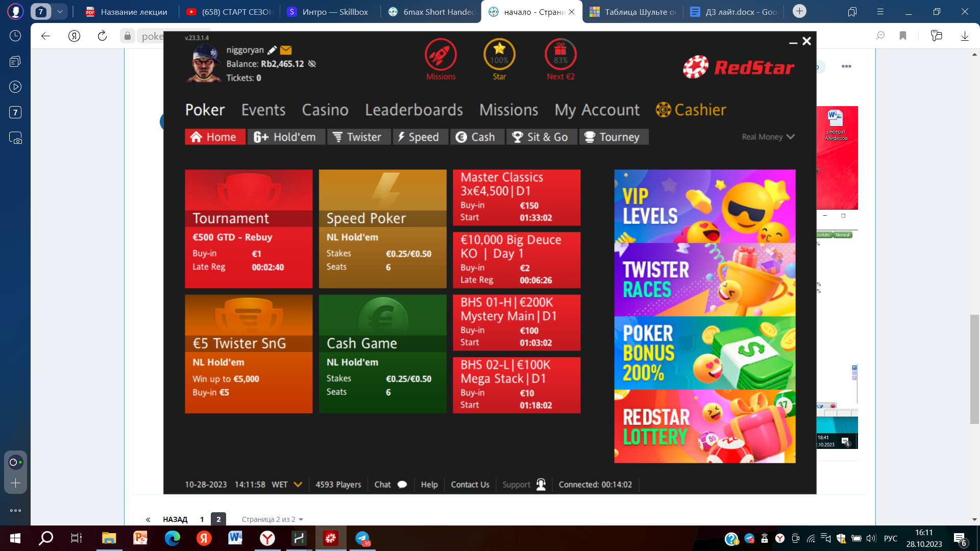Open the messages envelope icon
Screen dimensions: 980x551
286,50
